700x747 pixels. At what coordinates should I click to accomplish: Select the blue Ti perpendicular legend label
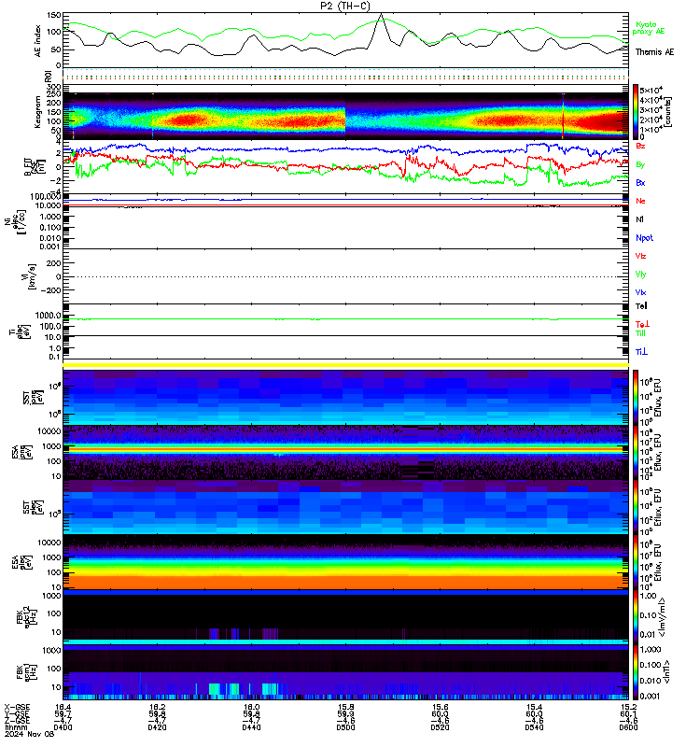click(x=641, y=352)
